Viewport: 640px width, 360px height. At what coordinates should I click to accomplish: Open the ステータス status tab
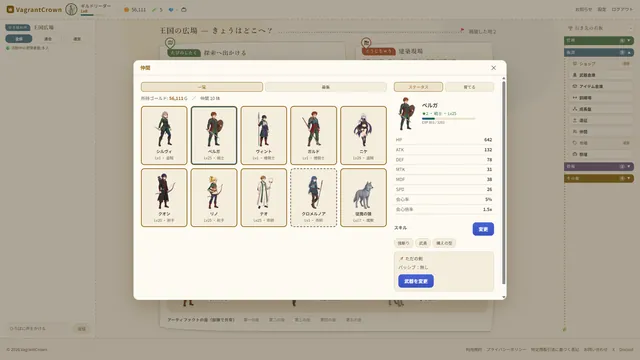point(418,87)
